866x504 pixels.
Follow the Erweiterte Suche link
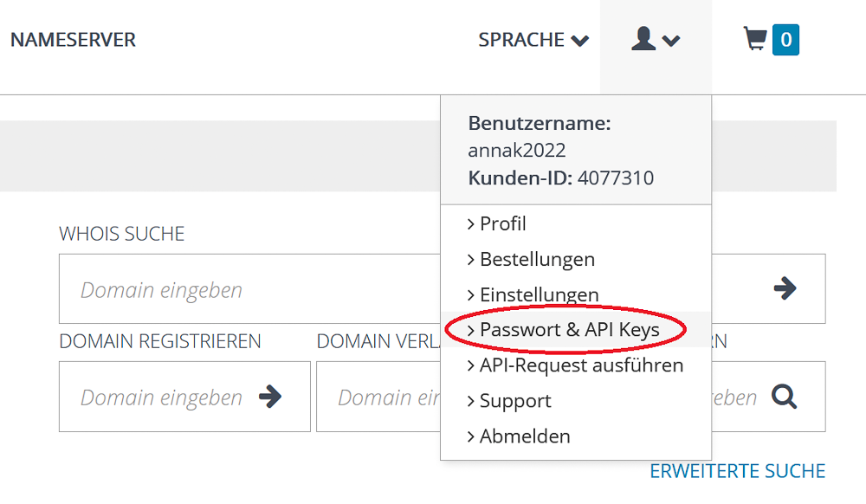click(737, 471)
